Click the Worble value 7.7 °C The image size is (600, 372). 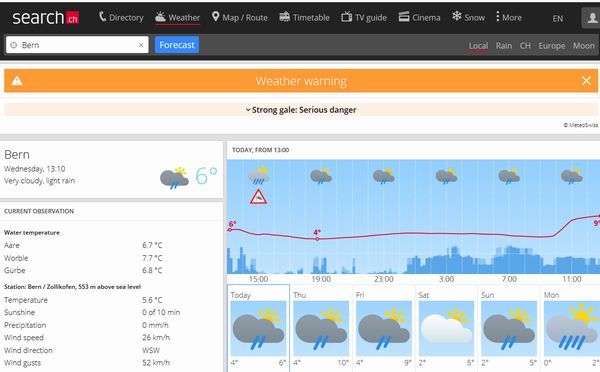tap(152, 258)
